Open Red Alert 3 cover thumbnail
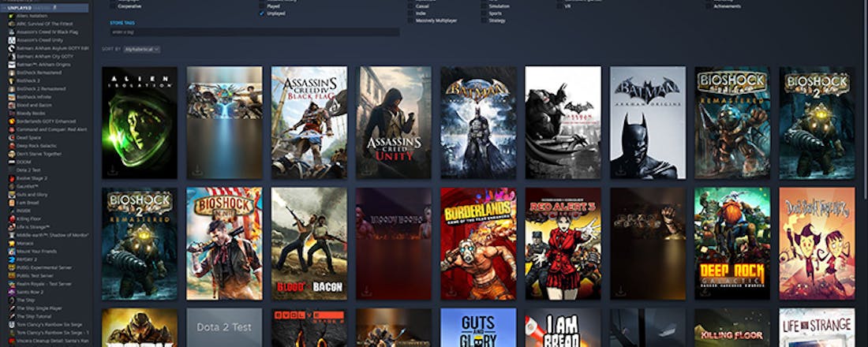 [563, 244]
